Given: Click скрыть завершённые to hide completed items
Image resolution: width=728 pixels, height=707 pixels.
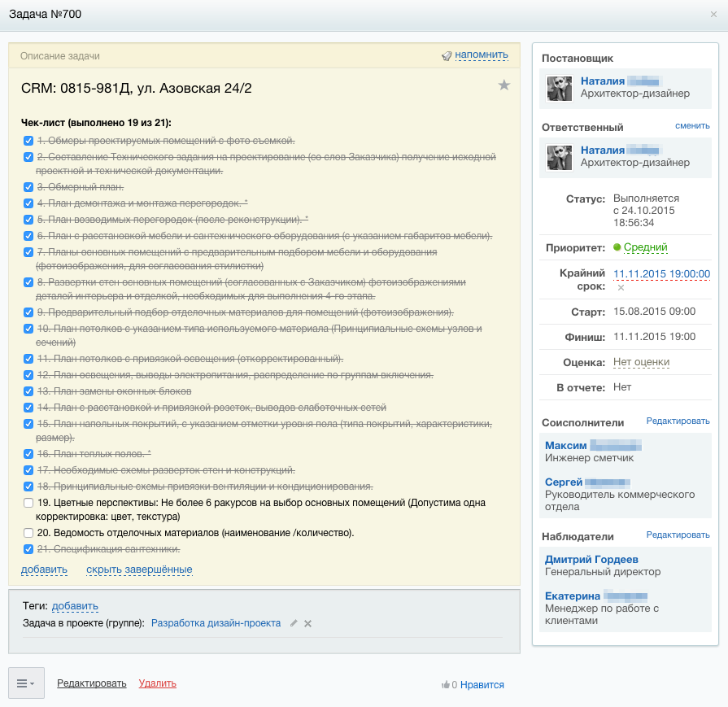Looking at the screenshot, I should pyautogui.click(x=139, y=570).
